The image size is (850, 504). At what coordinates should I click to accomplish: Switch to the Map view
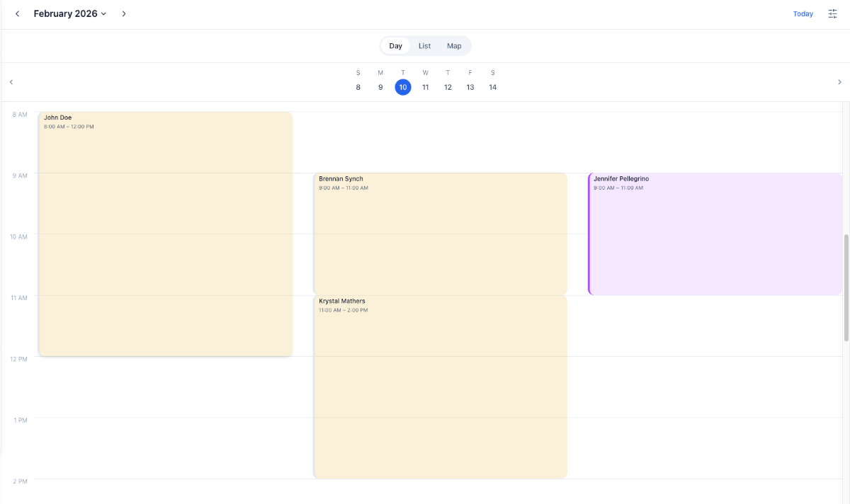coord(453,45)
